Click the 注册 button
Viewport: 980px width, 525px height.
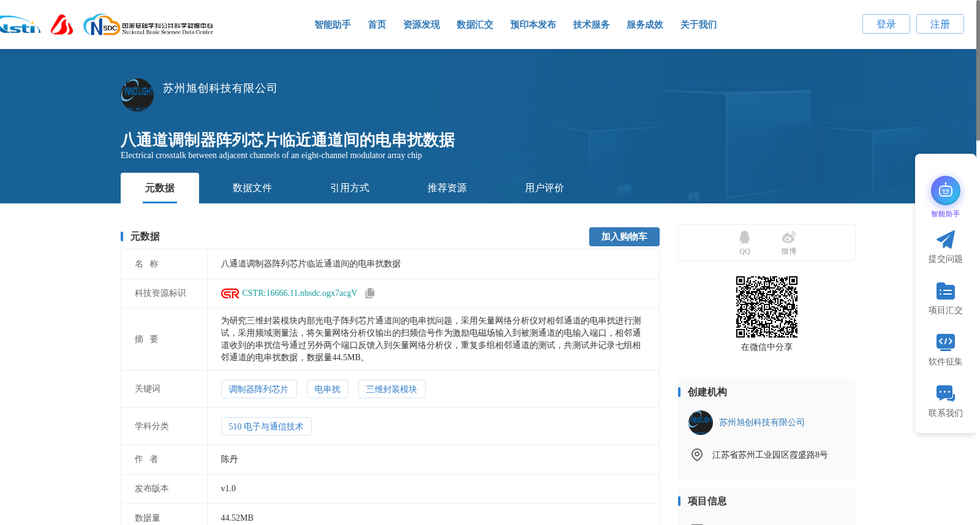point(940,24)
